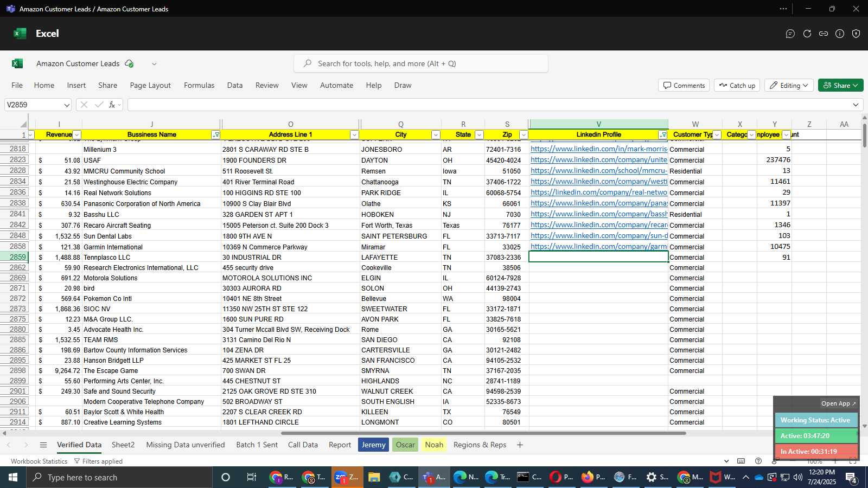Viewport: 868px width, 488px height.
Task: Open on-screen keyboard icon in status bar
Action: point(741,461)
